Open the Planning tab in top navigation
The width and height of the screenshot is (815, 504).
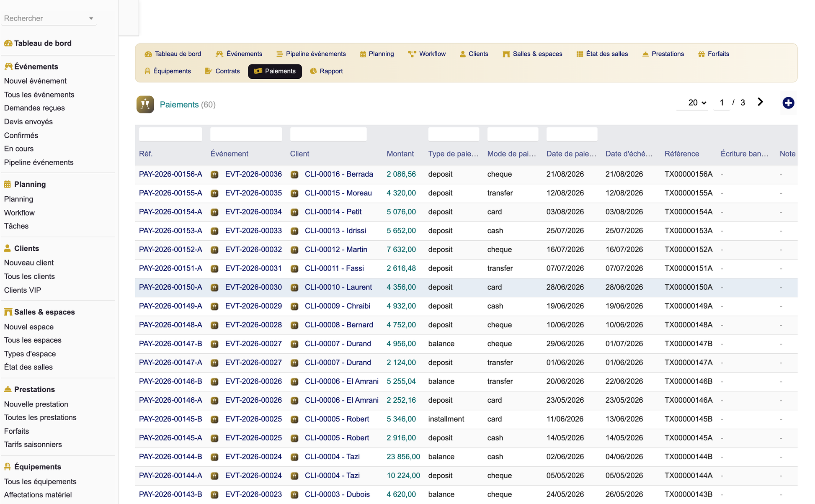click(377, 54)
